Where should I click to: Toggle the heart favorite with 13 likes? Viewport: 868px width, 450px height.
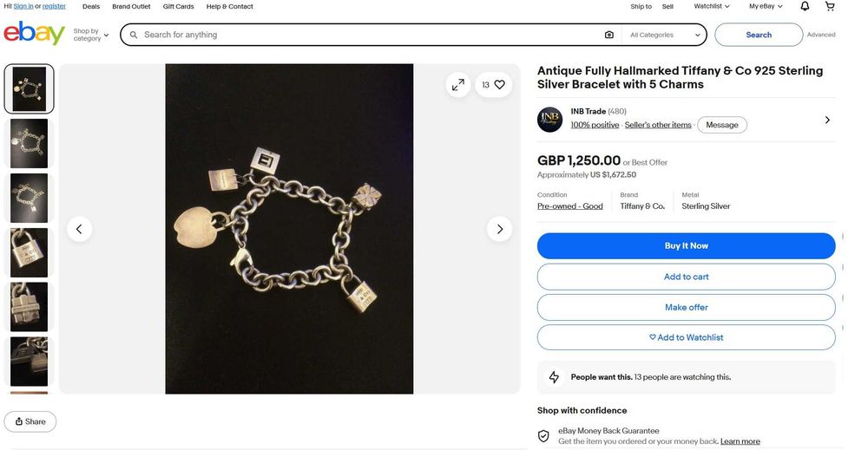[x=493, y=85]
